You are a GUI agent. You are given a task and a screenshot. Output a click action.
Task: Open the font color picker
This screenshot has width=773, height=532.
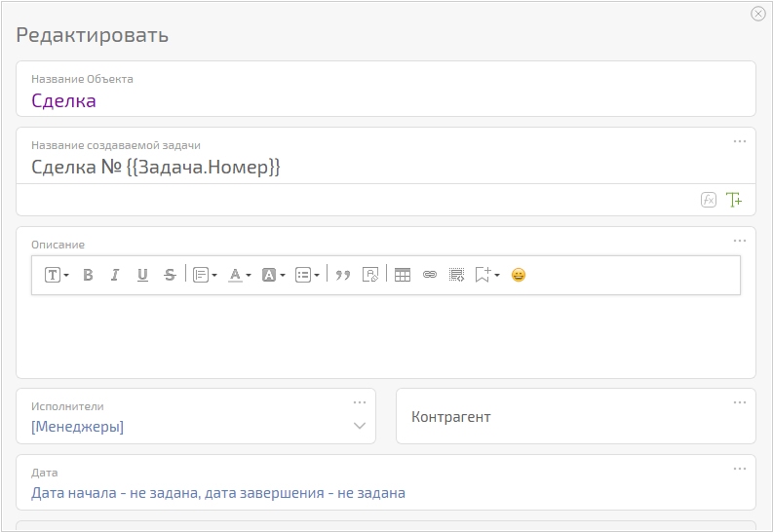[x=239, y=275]
